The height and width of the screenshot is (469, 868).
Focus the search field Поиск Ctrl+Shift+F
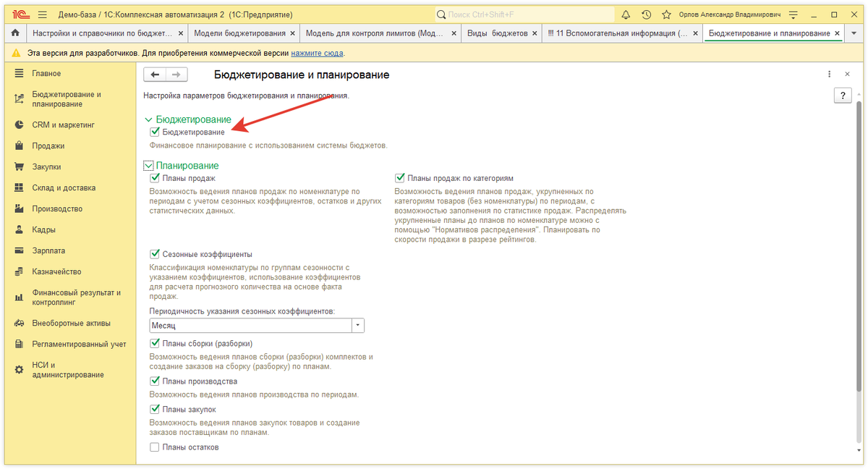pyautogui.click(x=524, y=14)
